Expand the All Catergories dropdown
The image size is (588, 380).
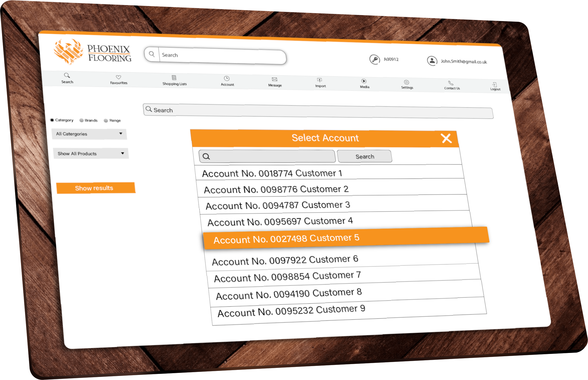(x=89, y=134)
